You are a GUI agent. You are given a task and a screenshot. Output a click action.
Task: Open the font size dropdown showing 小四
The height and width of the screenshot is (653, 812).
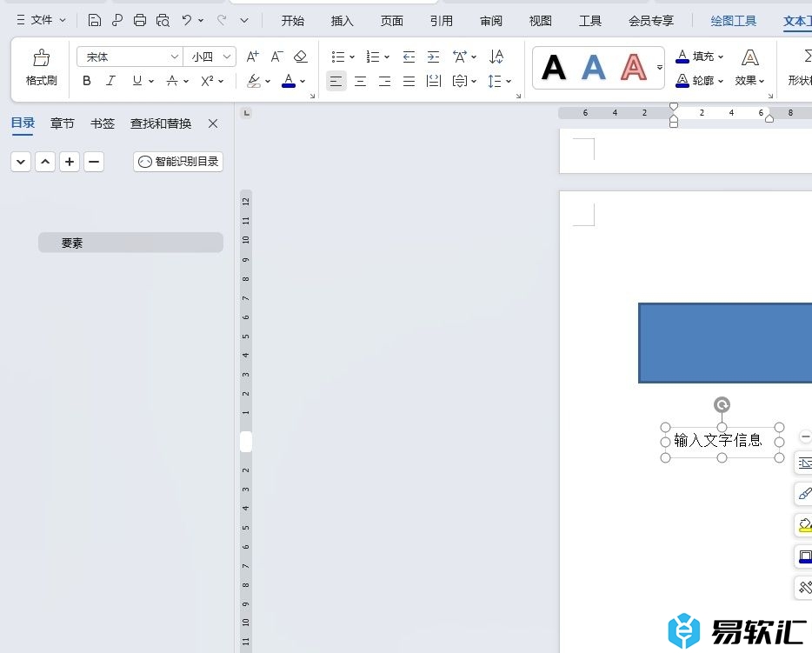(210, 57)
